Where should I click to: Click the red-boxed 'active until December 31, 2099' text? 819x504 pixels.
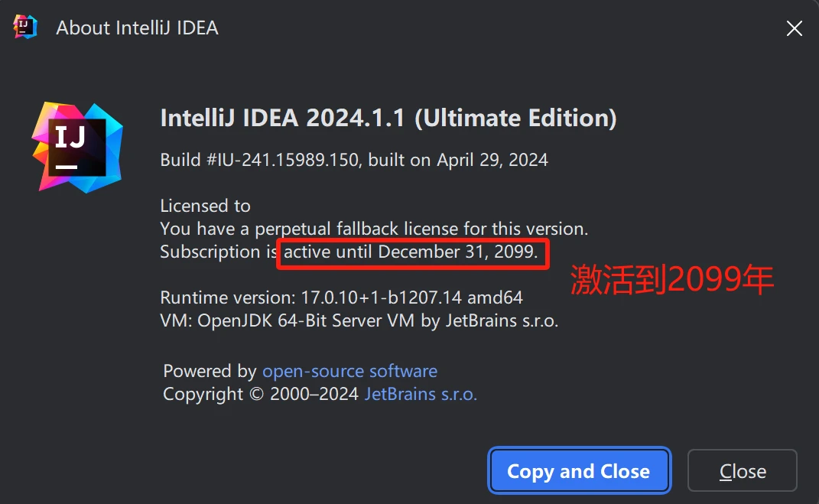point(411,252)
